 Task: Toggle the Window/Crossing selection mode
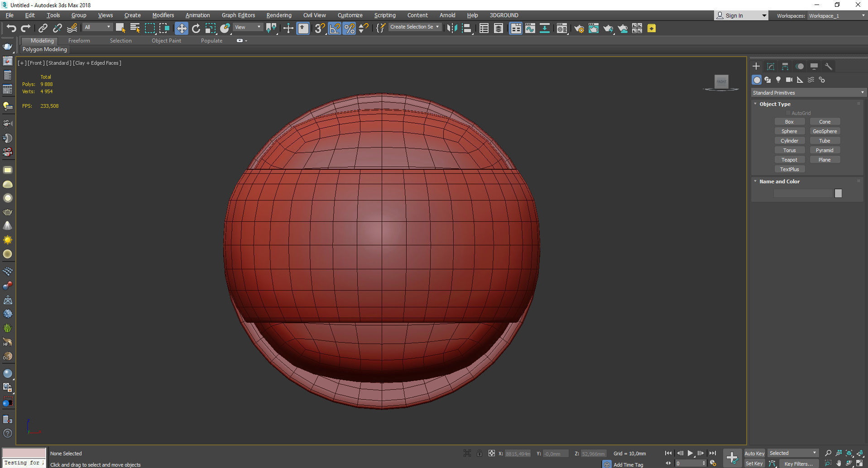164,29
